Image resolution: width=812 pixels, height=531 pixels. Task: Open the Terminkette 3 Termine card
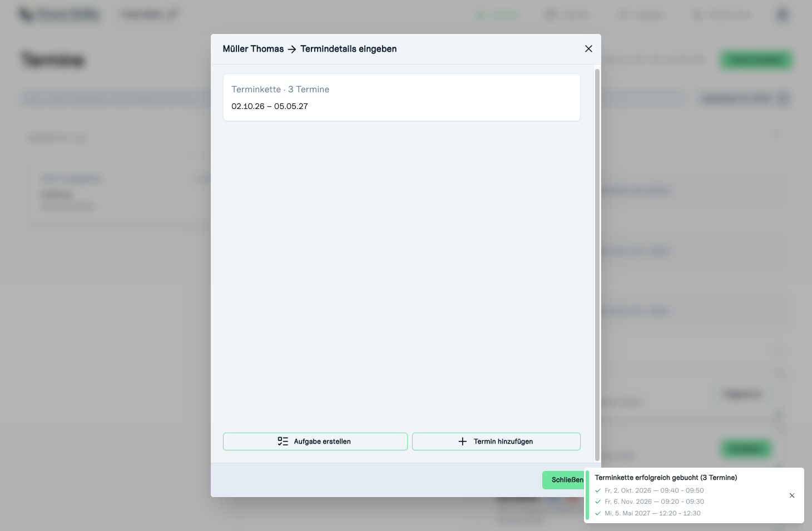pos(402,97)
